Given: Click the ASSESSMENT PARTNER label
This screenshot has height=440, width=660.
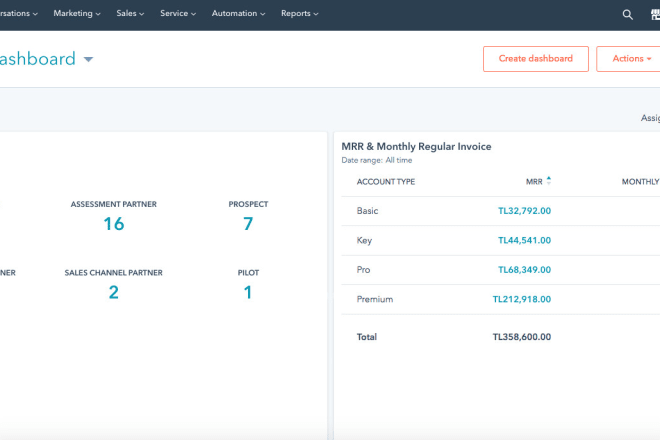Looking at the screenshot, I should [114, 204].
